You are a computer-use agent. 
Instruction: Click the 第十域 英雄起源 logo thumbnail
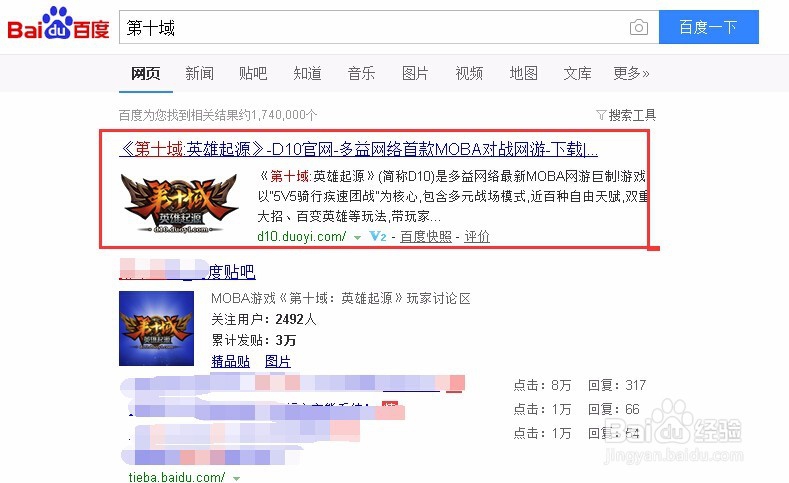pos(180,204)
